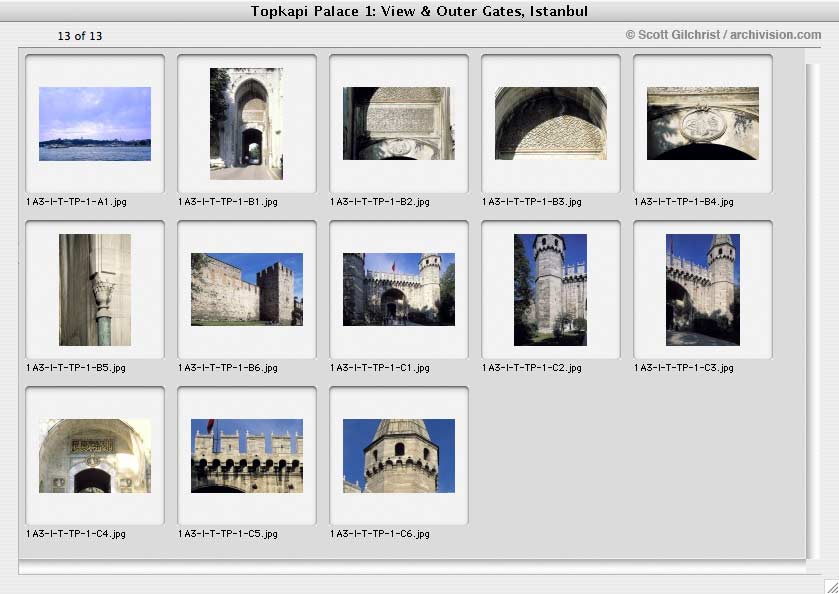Open thumbnail 1A3-I-T-TP-1-B1.jpg tall gate arch
This screenshot has height=594, width=839.
(x=246, y=124)
